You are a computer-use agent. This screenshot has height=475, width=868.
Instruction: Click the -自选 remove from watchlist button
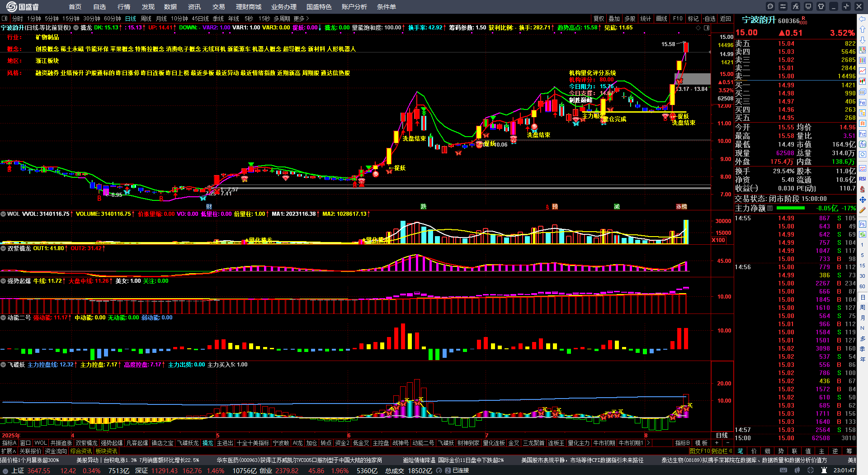pos(709,19)
